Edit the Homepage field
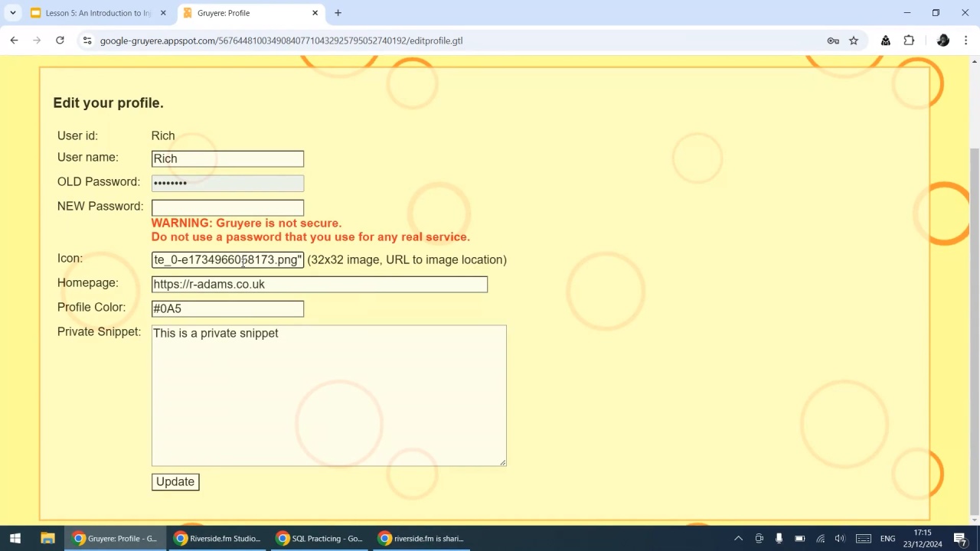The height and width of the screenshot is (551, 980). tap(319, 284)
